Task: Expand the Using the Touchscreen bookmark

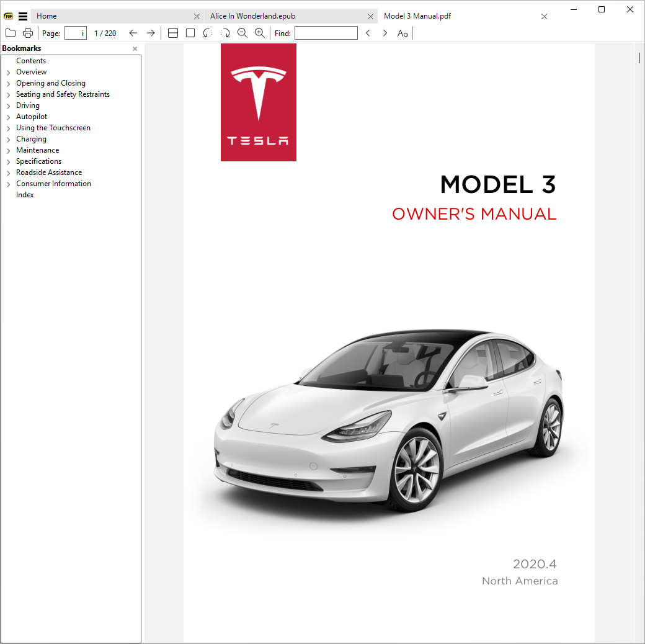Action: coord(8,128)
